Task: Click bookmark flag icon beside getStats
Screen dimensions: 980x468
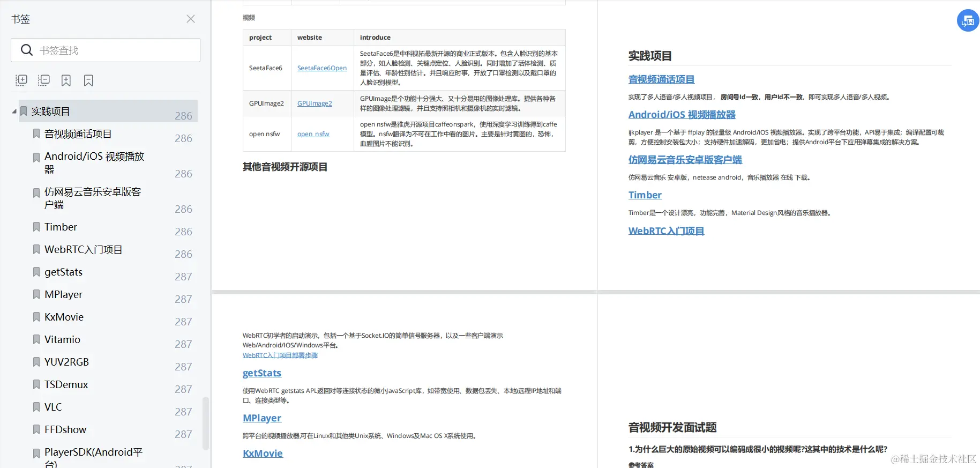Action: click(x=36, y=272)
